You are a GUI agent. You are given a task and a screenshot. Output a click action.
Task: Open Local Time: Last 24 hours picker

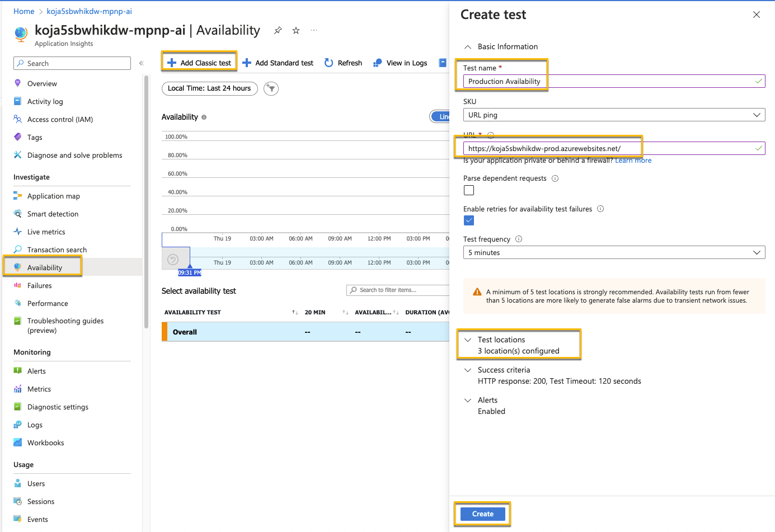[210, 88]
